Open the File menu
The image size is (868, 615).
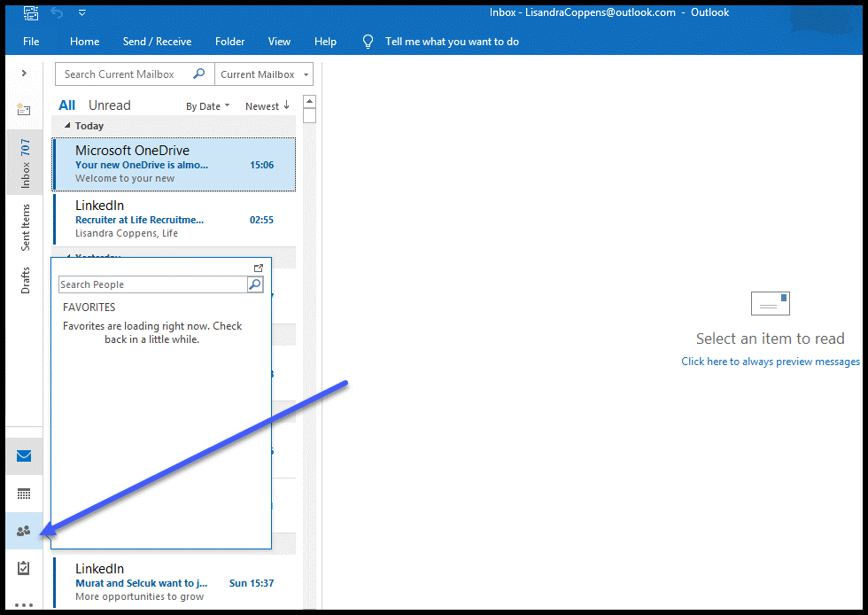point(31,42)
